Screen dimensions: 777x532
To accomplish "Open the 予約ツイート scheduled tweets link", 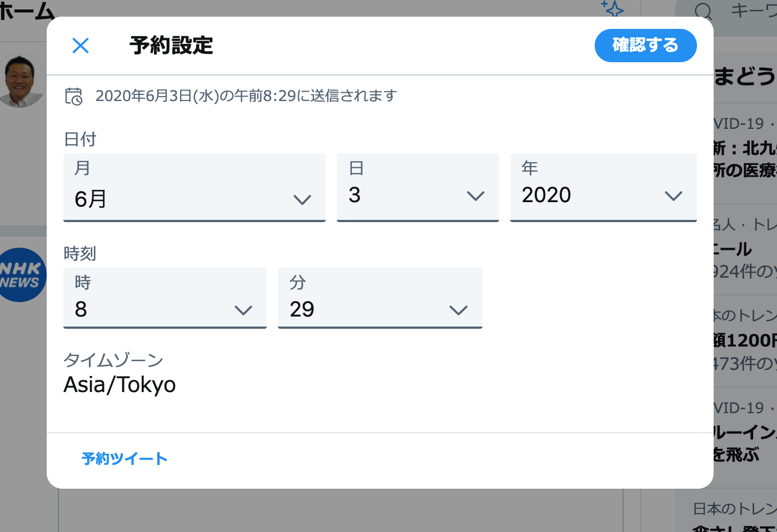I will coord(124,458).
